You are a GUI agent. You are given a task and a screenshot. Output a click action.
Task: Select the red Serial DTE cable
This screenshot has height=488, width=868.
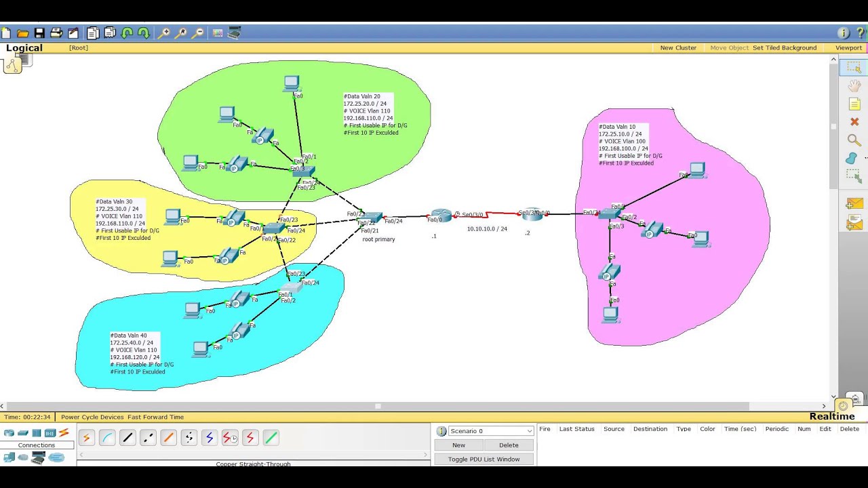pos(250,438)
